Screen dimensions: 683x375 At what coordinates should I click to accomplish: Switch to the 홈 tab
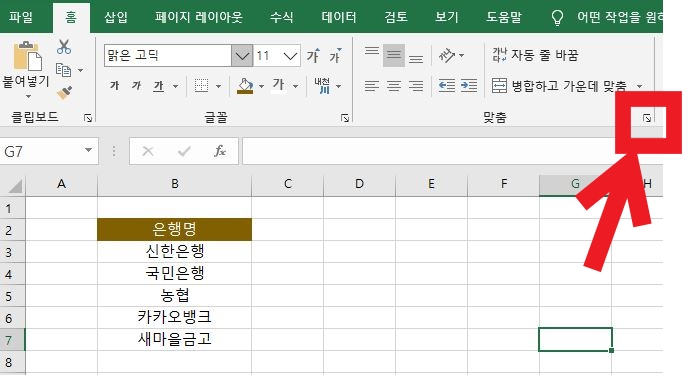pyautogui.click(x=71, y=17)
